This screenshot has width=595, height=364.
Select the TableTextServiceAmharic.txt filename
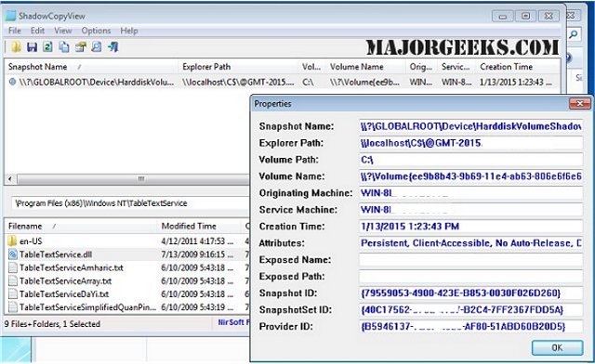[72, 267]
